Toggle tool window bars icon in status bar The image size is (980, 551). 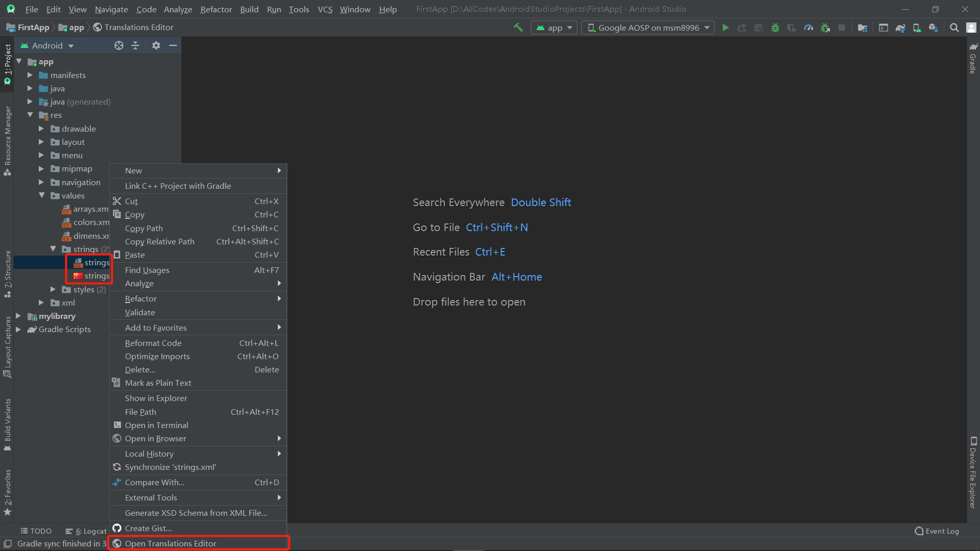coord(8,544)
